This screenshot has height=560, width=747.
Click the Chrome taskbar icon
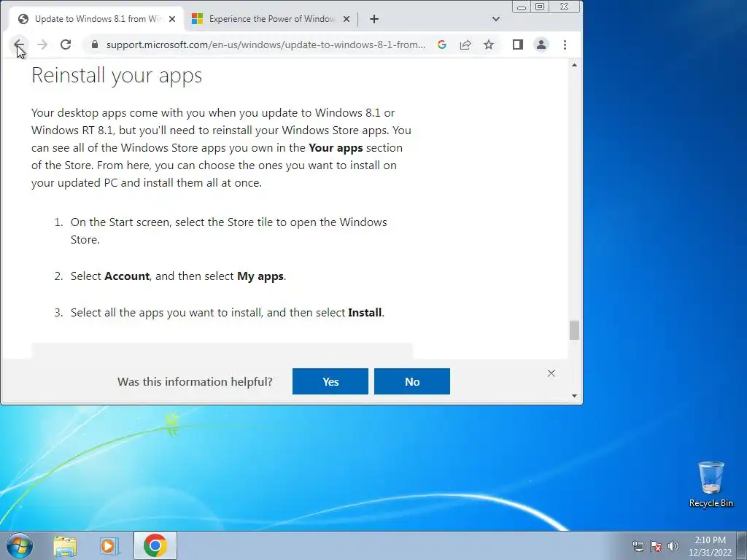155,545
